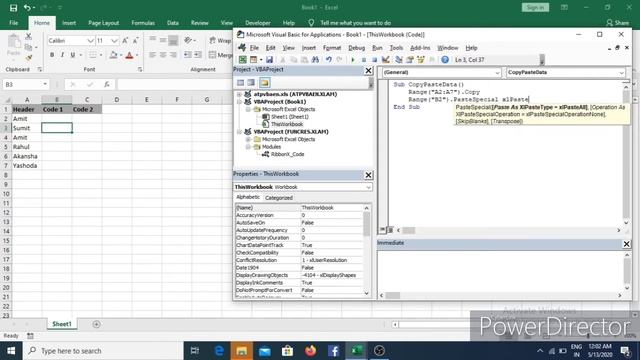Click the macro record icon in Excel status bar

[x=30, y=336]
